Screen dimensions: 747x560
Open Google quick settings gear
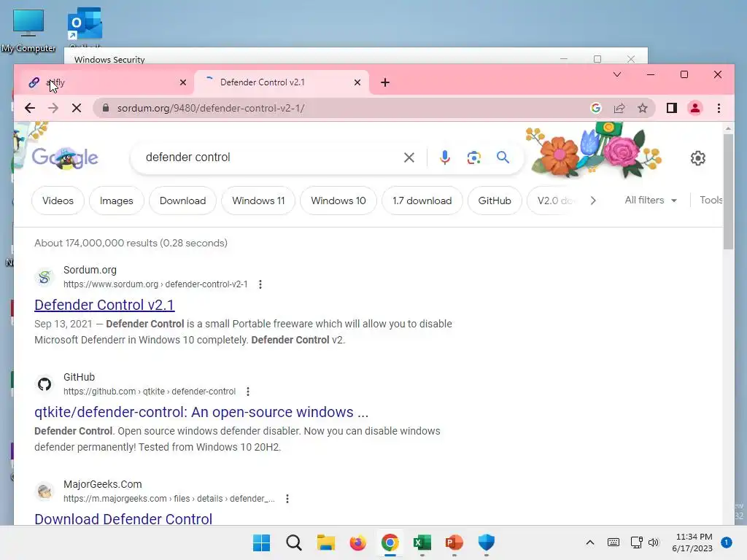[x=698, y=158]
